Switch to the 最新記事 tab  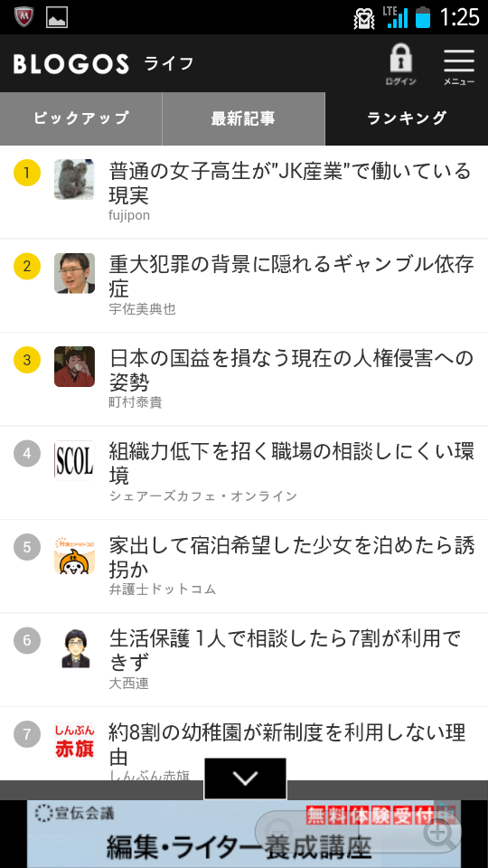pyautogui.click(x=243, y=118)
